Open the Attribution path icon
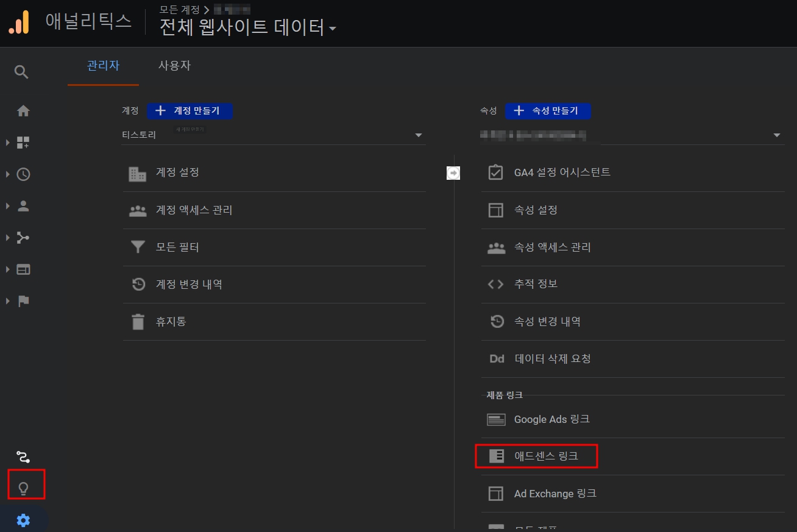This screenshot has width=797, height=532. point(23,456)
